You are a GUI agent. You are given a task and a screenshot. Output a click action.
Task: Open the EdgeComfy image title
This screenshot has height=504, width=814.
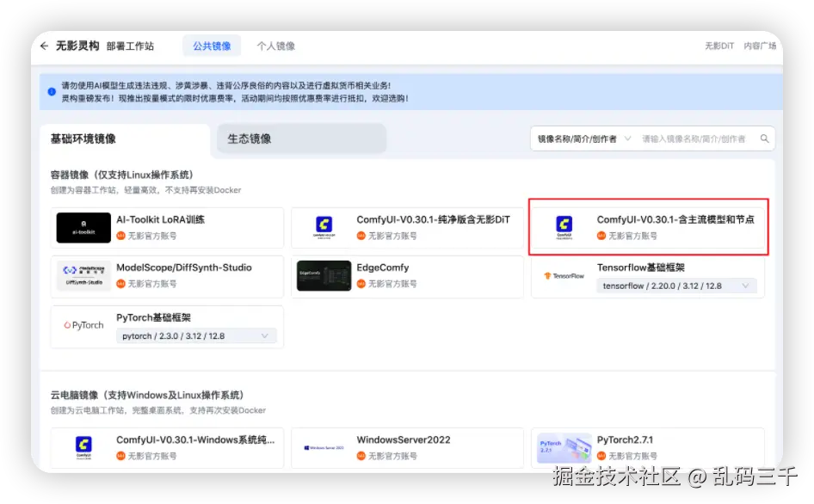pos(383,267)
